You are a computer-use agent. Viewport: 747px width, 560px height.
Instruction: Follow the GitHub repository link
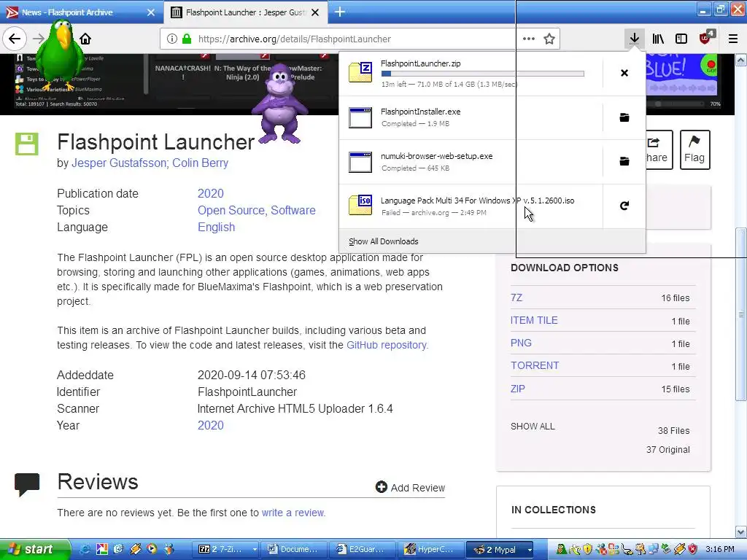click(387, 345)
